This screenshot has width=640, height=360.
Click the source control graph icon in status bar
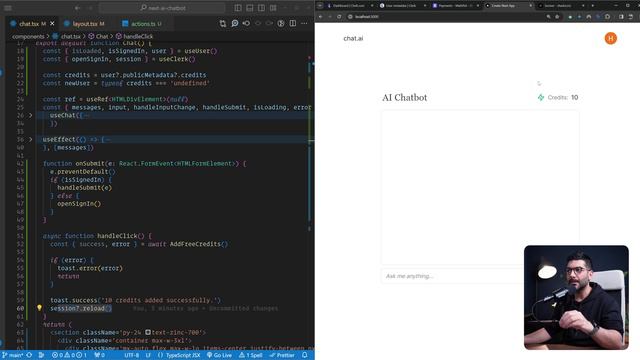pyautogui.click(x=42, y=355)
